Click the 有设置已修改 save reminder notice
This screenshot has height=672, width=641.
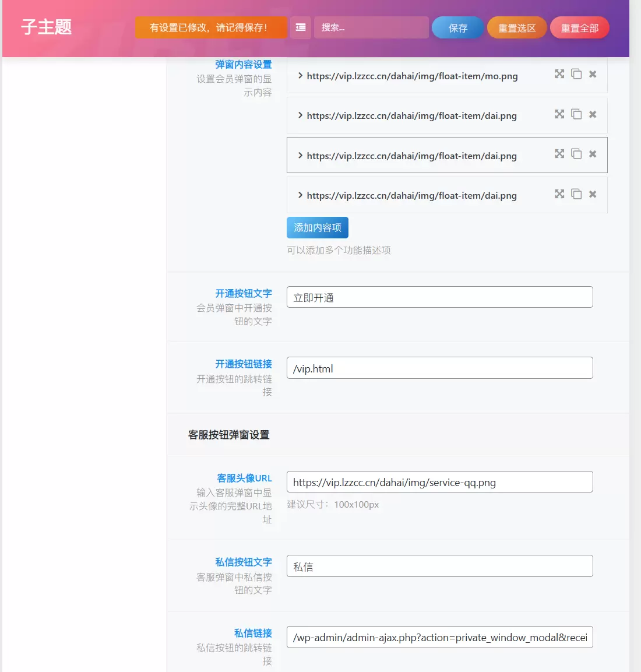point(211,27)
